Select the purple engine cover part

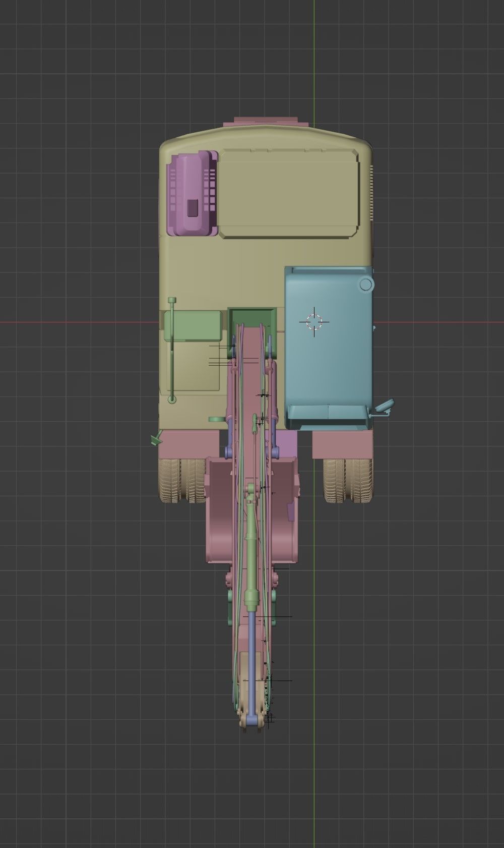193,194
